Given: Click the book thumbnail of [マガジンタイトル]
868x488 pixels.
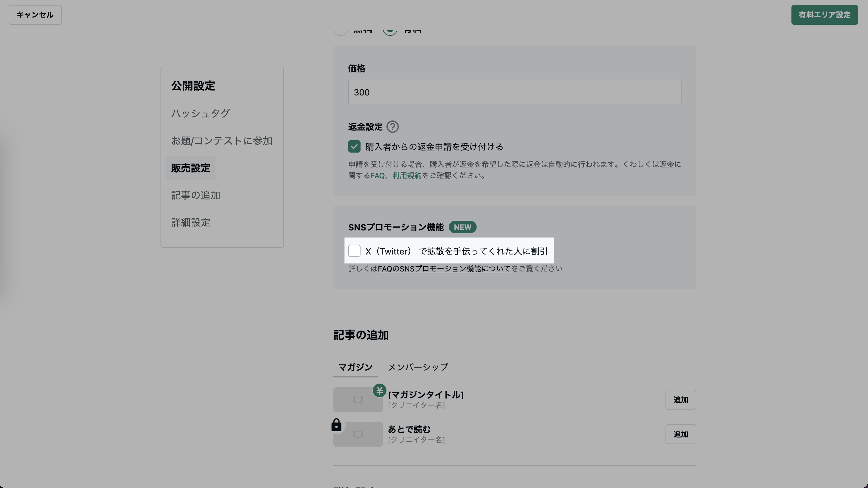Looking at the screenshot, I should tap(357, 400).
